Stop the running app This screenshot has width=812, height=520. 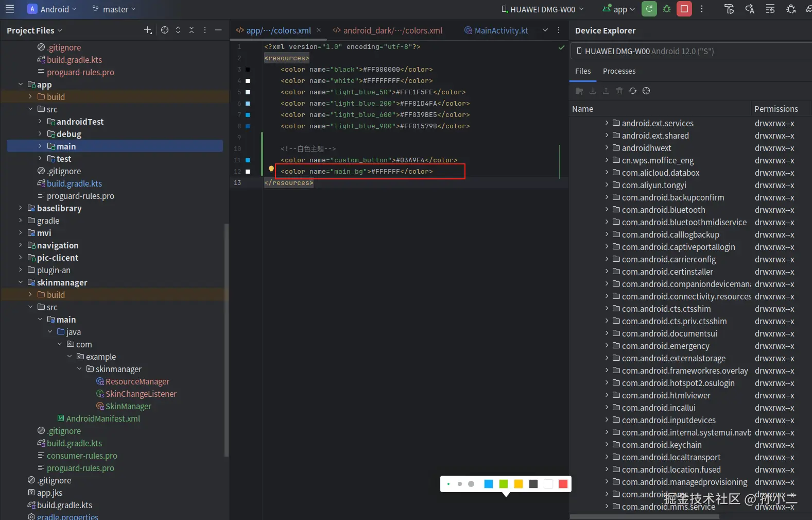(684, 9)
